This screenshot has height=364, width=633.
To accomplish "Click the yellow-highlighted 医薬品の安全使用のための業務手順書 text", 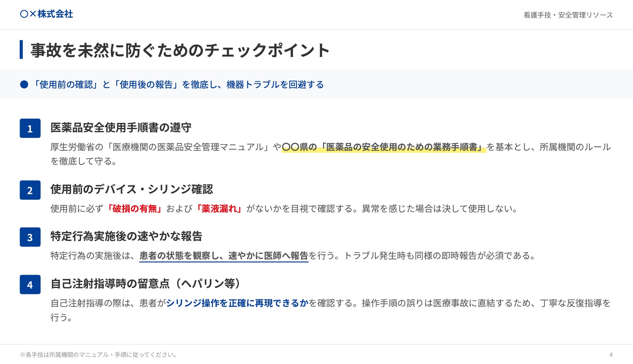I will click(384, 147).
